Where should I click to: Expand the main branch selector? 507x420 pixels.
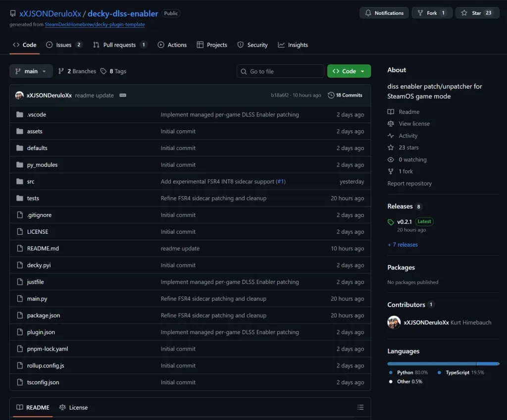[x=31, y=71]
